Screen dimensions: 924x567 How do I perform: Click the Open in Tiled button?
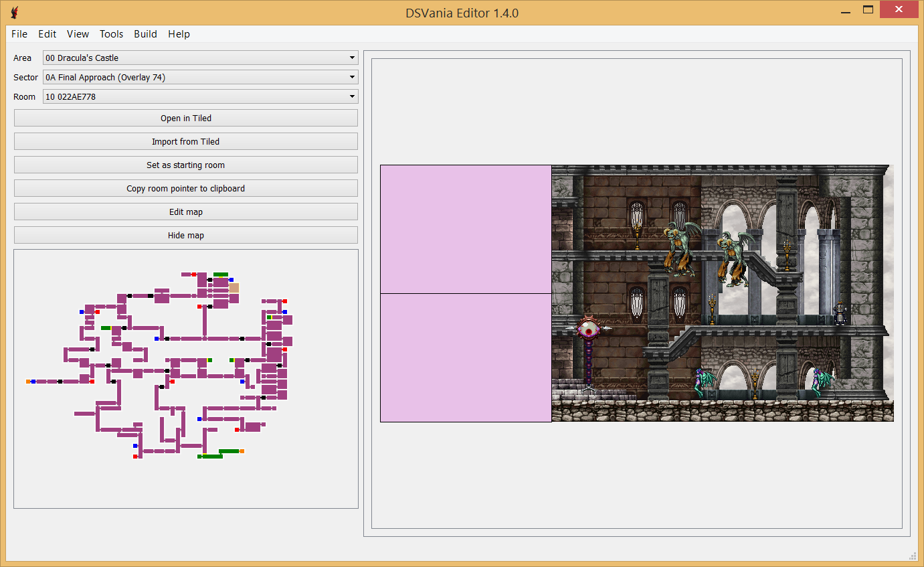coord(185,118)
